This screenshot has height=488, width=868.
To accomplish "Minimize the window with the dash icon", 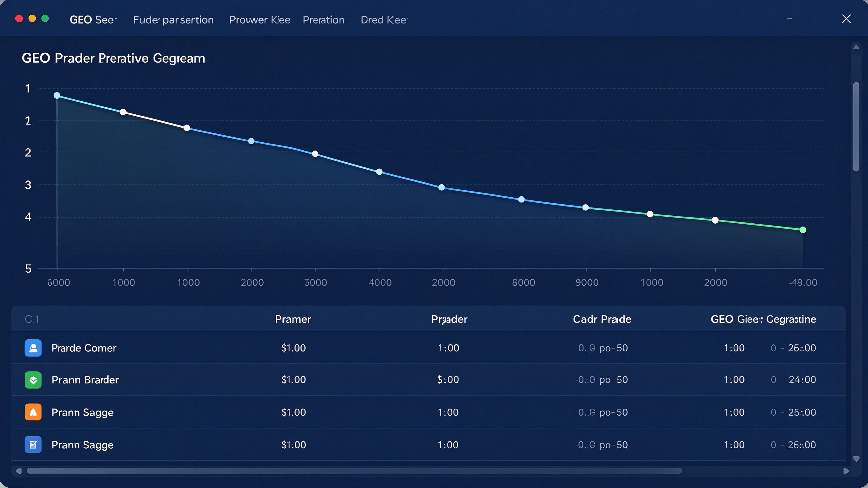I will [789, 19].
